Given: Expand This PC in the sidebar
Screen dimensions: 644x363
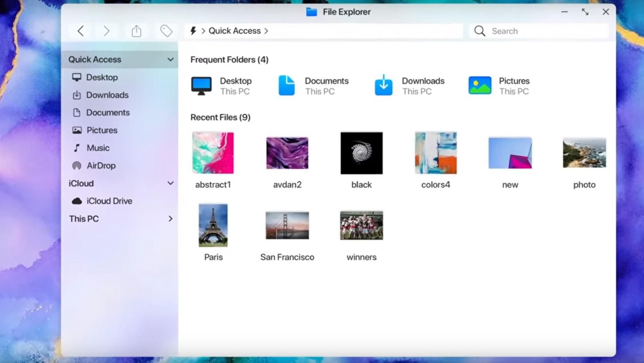Looking at the screenshot, I should pyautogui.click(x=171, y=219).
